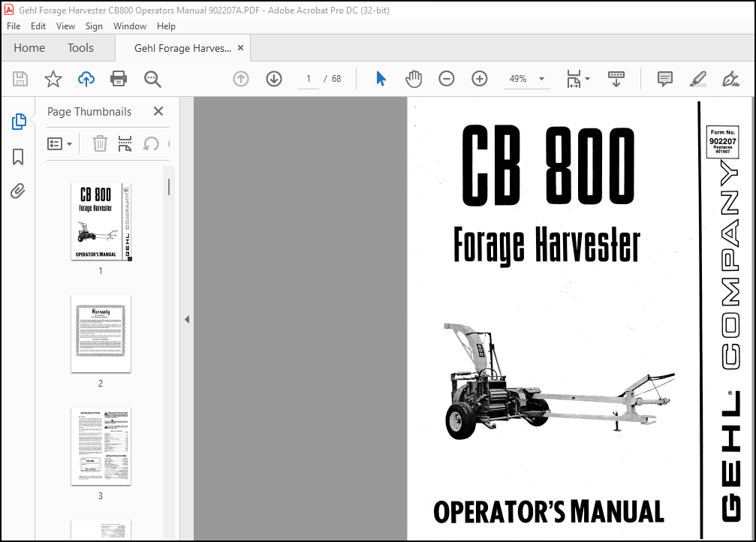Collapse the navigation pane with arrow
Image resolution: width=756 pixels, height=542 pixels.
[x=187, y=319]
